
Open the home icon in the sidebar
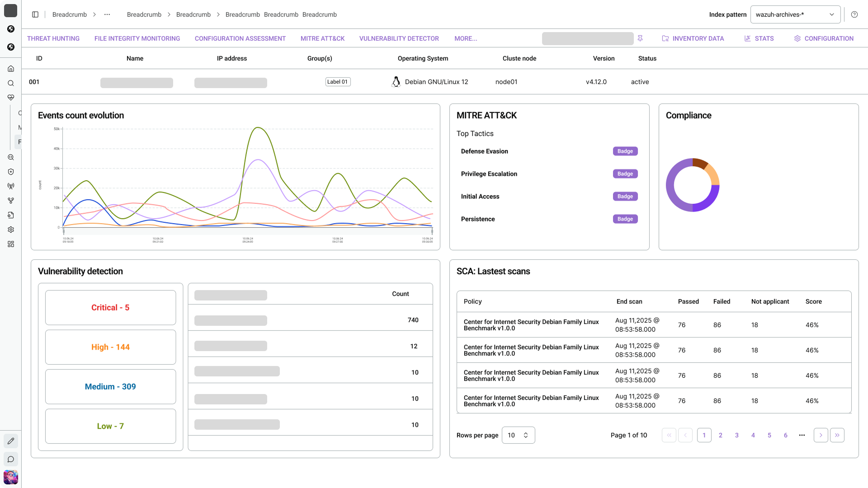point(11,69)
